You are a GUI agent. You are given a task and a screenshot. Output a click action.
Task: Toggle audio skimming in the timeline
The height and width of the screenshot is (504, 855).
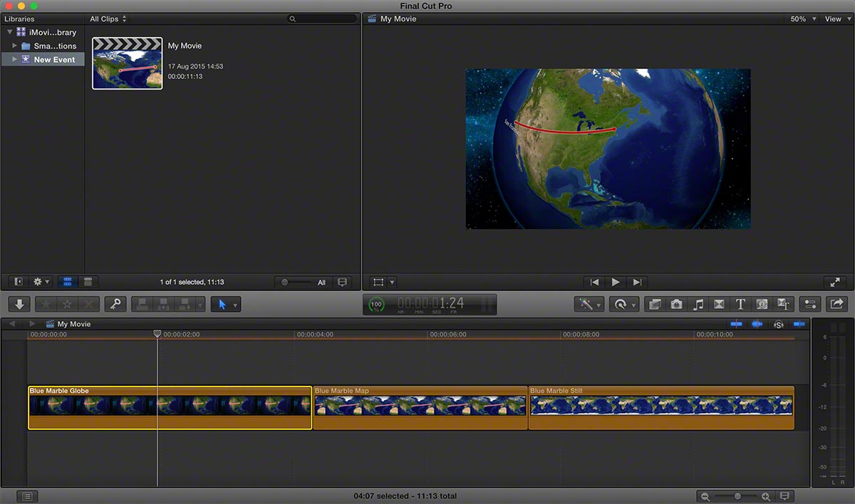757,324
